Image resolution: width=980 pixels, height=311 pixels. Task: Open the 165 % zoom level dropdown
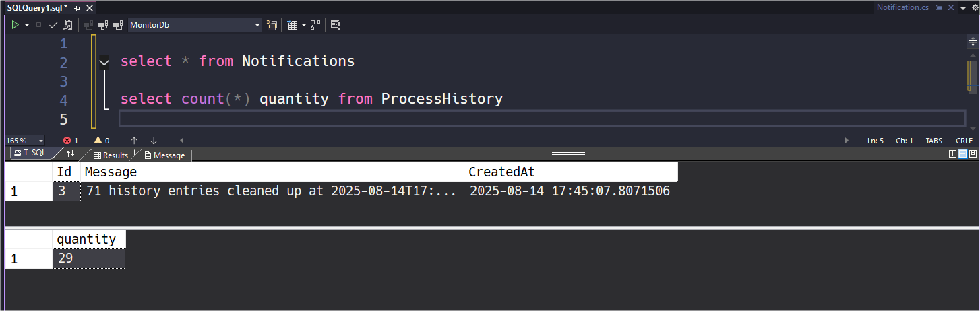point(25,141)
